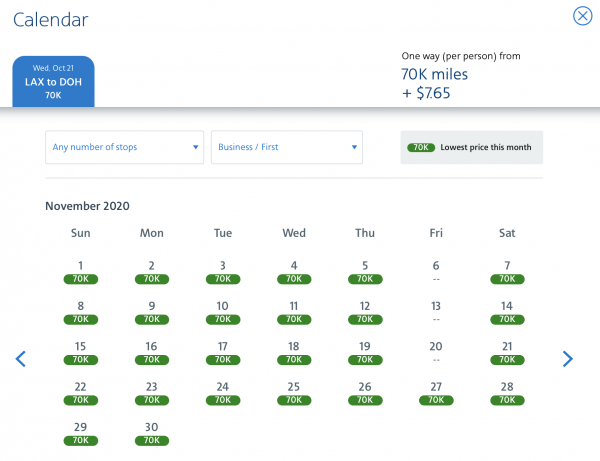Open the number of stops dropdown
600x461 pixels.
pos(125,147)
